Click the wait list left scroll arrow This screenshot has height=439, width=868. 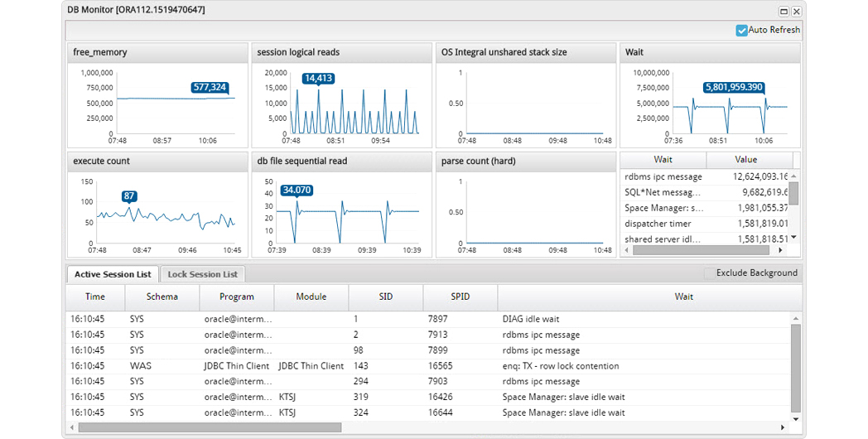[627, 250]
